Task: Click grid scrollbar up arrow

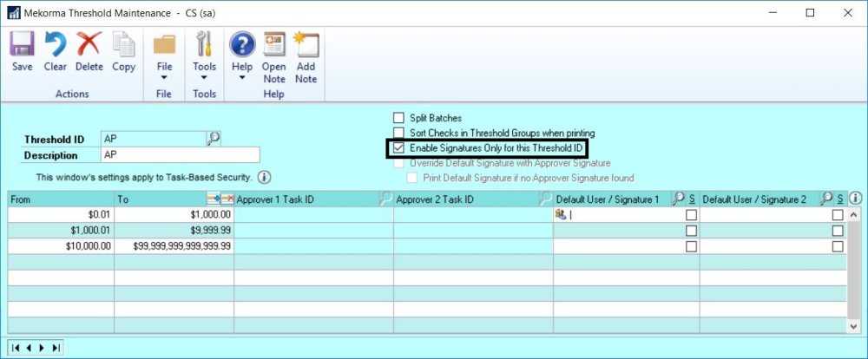Action: 854,215
